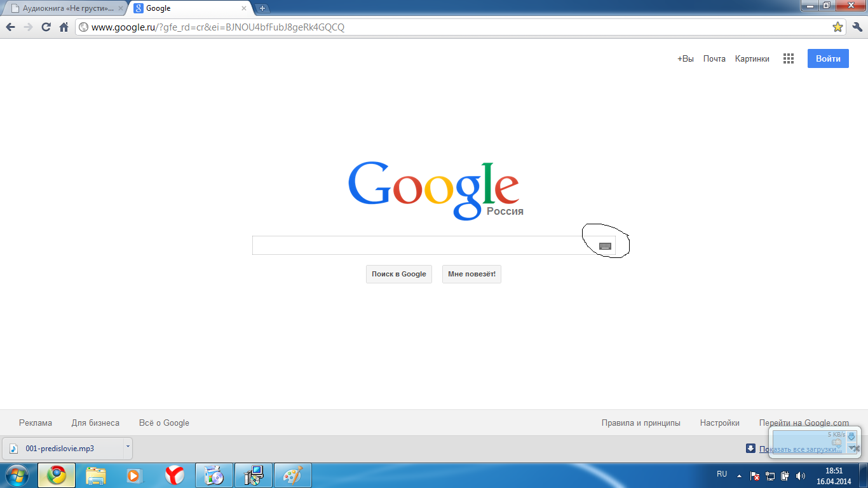868x488 pixels.
Task: Click the download arrow icon beside show all downloads
Action: click(750, 449)
